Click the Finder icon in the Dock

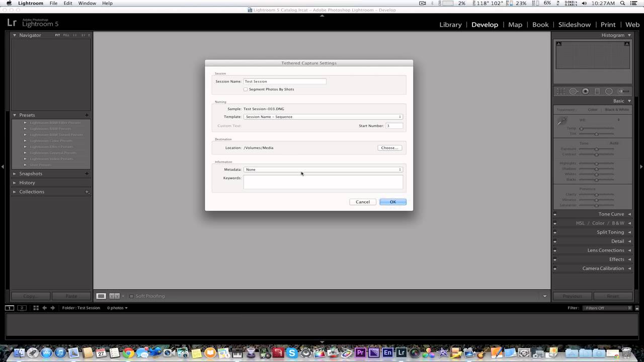point(20,353)
